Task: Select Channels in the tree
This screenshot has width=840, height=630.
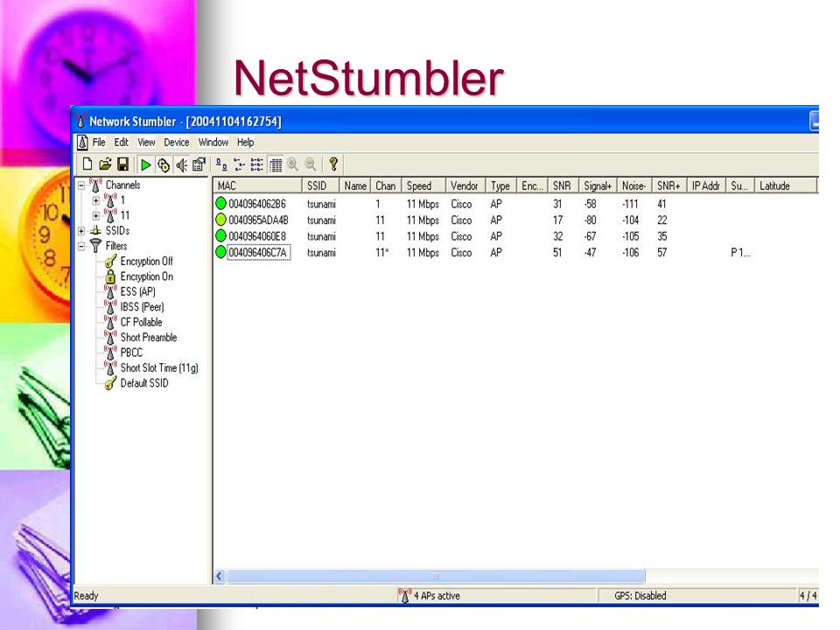Action: pyautogui.click(x=122, y=185)
